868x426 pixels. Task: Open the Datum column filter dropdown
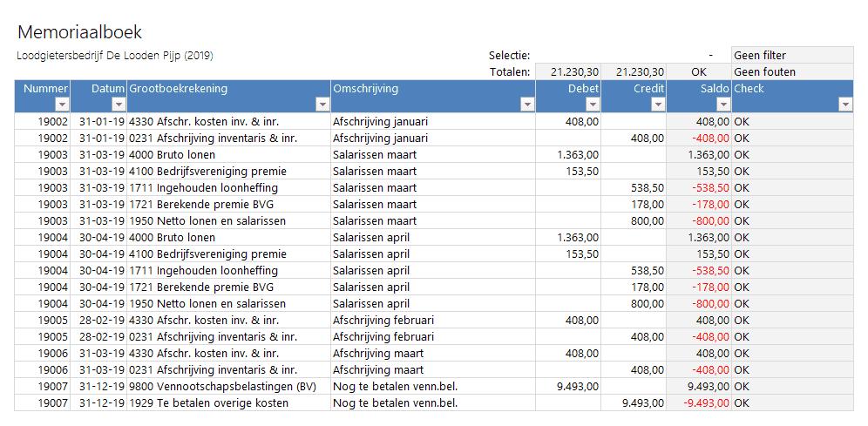tap(118, 105)
